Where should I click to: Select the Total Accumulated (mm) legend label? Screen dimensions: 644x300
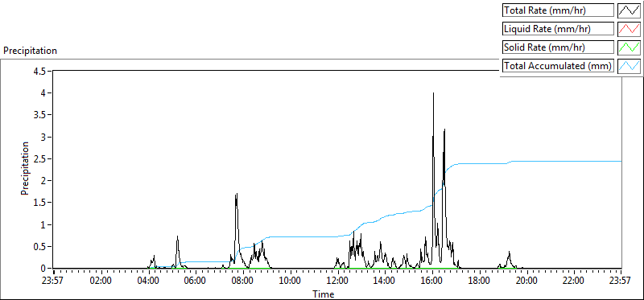(557, 66)
